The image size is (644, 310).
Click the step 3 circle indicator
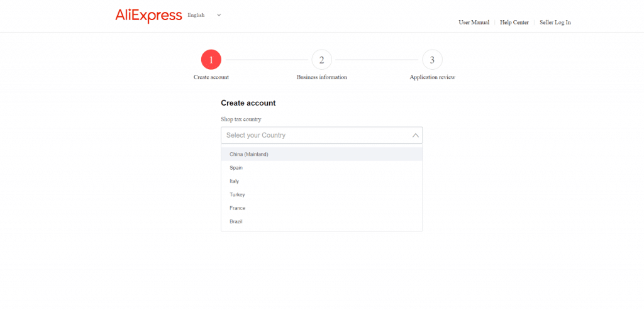(432, 60)
